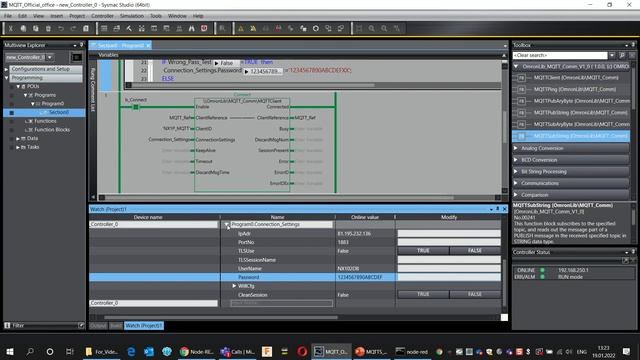Open Opera from the Windows taskbar
This screenshot has height=360, width=640.
tap(302, 351)
